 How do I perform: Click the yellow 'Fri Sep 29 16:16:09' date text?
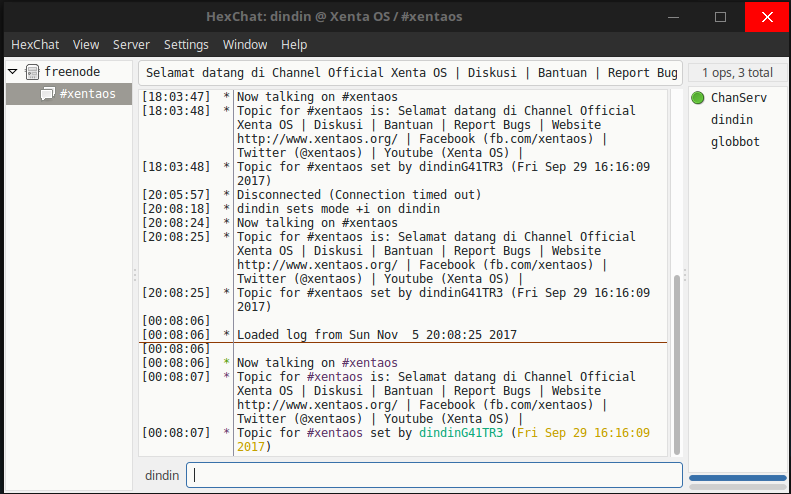coord(583,433)
